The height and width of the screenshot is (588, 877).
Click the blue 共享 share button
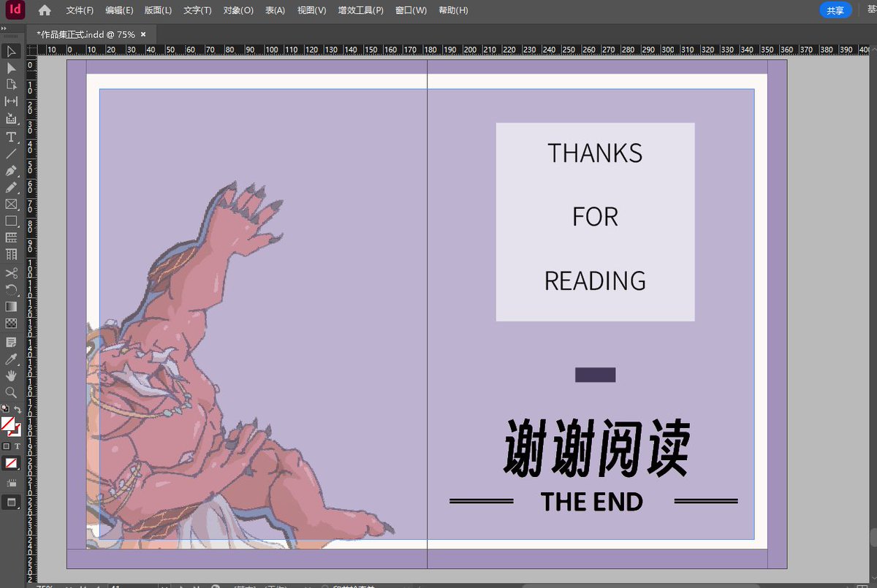point(835,10)
